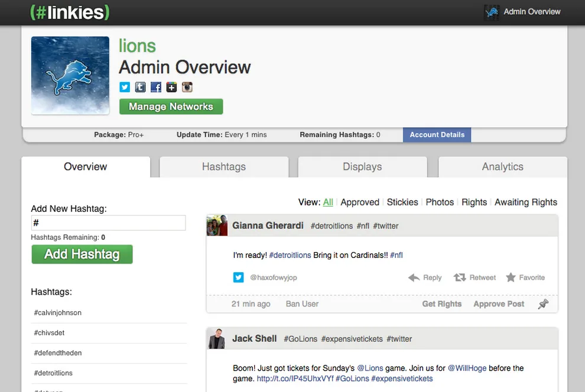The width and height of the screenshot is (585, 392).
Task: Click the lions account name heading
Action: click(137, 46)
